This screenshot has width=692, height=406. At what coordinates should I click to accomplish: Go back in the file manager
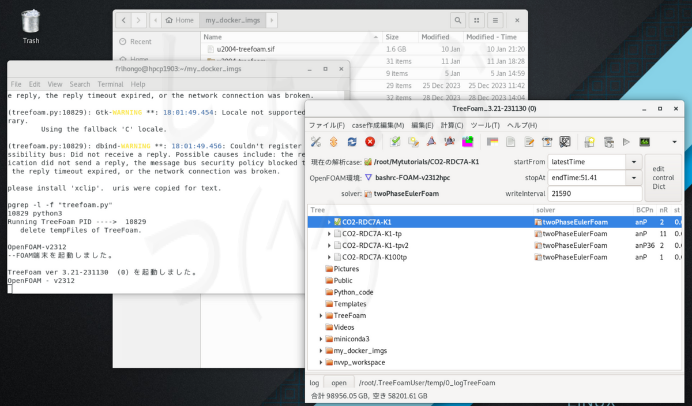[x=124, y=20]
